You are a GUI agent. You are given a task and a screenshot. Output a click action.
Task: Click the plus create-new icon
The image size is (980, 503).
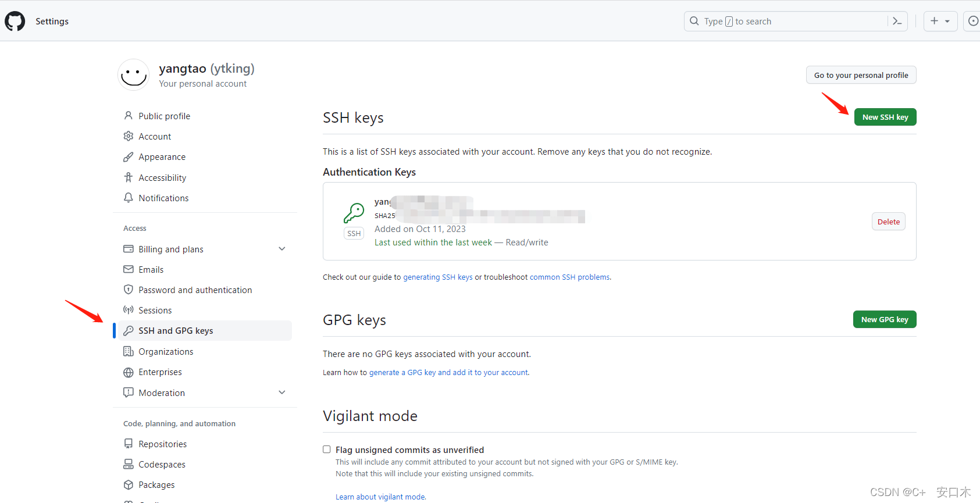point(934,21)
